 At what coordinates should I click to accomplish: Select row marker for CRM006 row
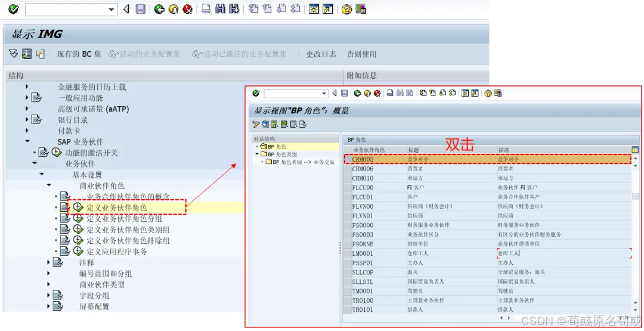348,169
